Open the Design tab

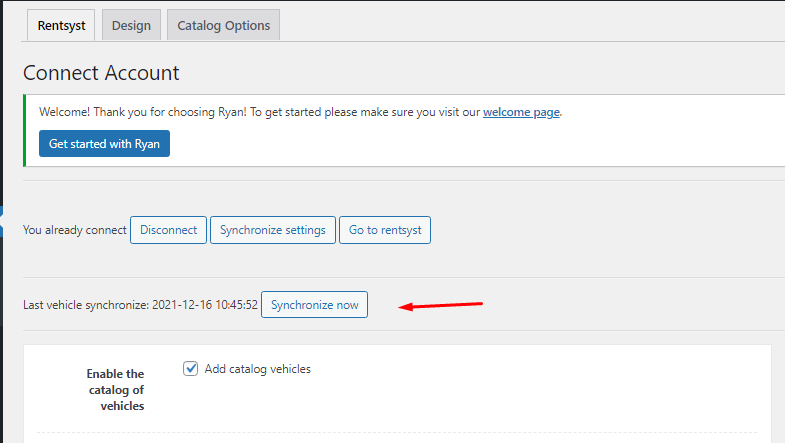pyautogui.click(x=131, y=26)
